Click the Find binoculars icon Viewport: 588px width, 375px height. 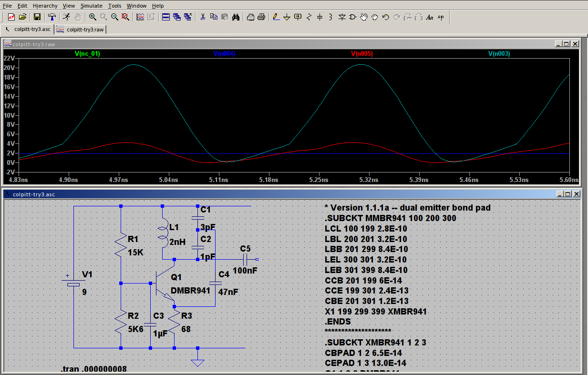point(236,17)
